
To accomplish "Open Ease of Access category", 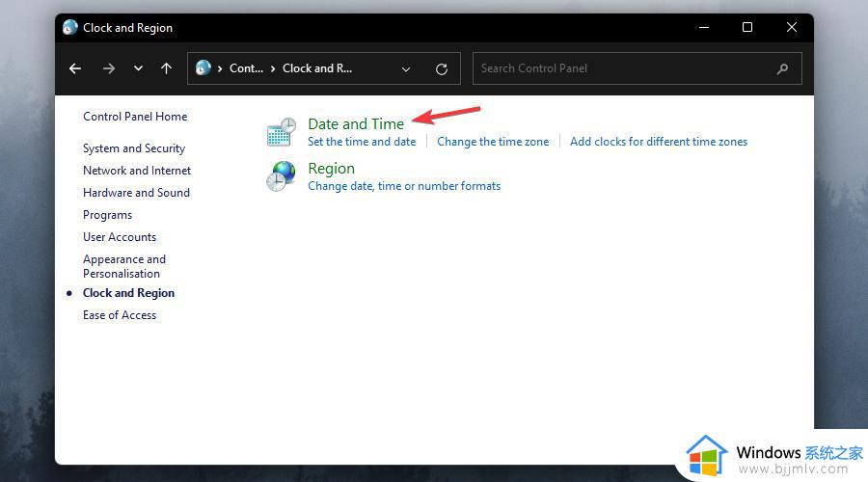I will [120, 315].
